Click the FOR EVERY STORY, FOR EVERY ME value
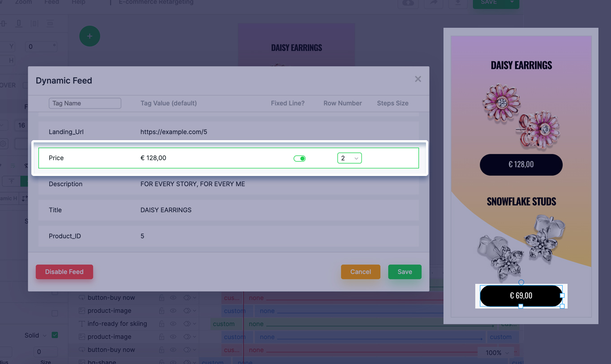 [x=193, y=184]
